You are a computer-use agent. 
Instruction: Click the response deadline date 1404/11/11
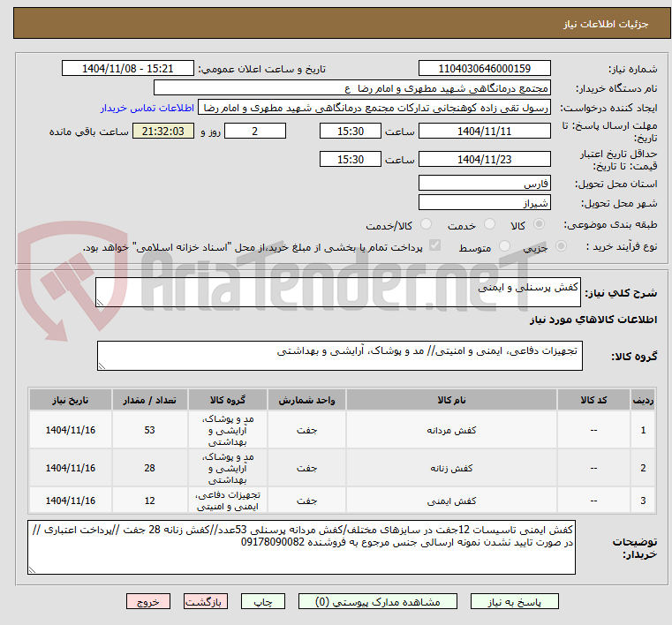[484, 131]
